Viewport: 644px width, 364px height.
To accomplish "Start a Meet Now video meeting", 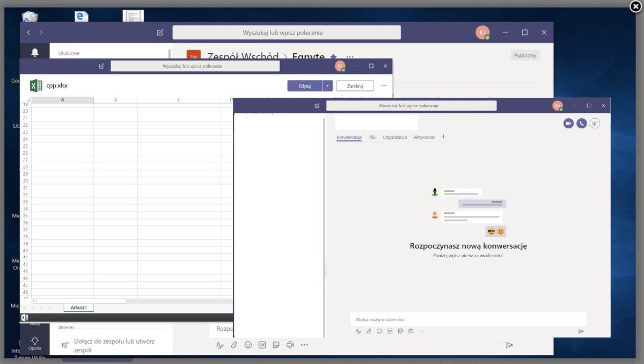I will coord(290,345).
